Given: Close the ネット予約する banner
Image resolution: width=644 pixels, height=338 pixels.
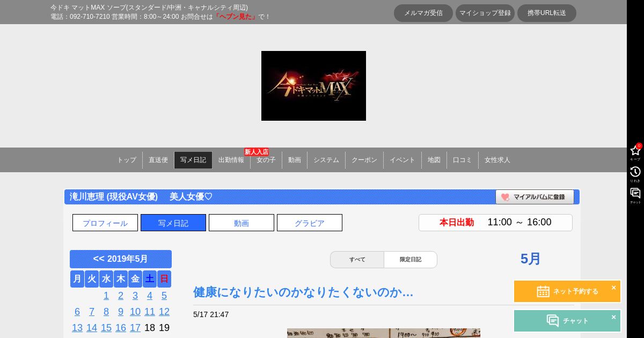Looking at the screenshot, I should [x=613, y=288].
